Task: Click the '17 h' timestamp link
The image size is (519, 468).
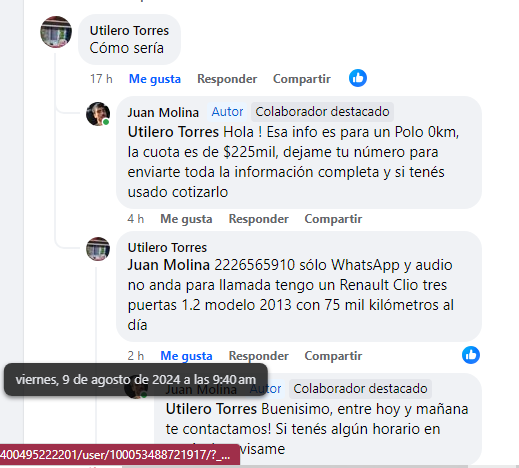Action: tap(101, 79)
